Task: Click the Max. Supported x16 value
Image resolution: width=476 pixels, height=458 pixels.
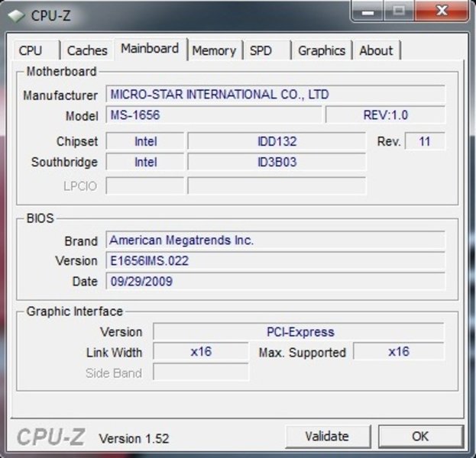Action: (399, 352)
